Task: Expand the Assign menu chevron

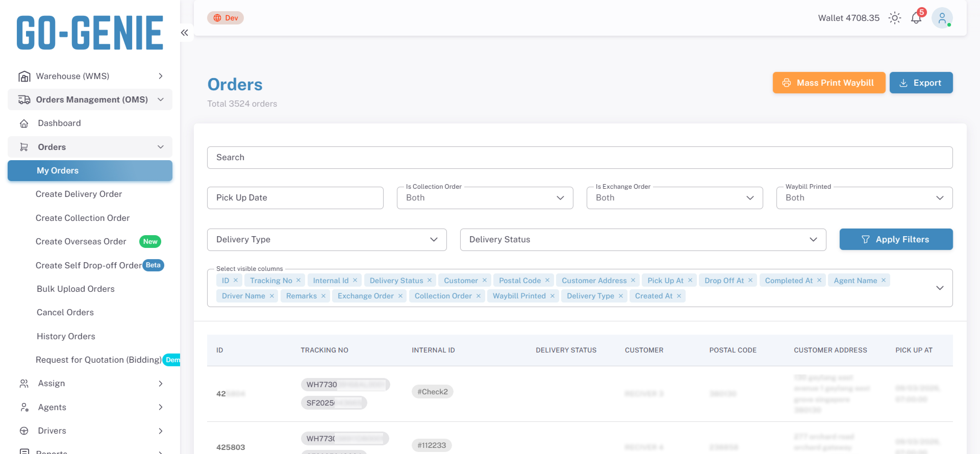Action: 160,384
